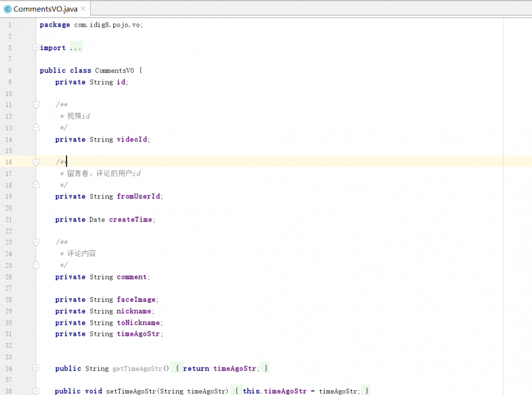Click the timeAgoStr field declaration on line 31
Image resolution: width=532 pixels, height=395 pixels.
138,334
